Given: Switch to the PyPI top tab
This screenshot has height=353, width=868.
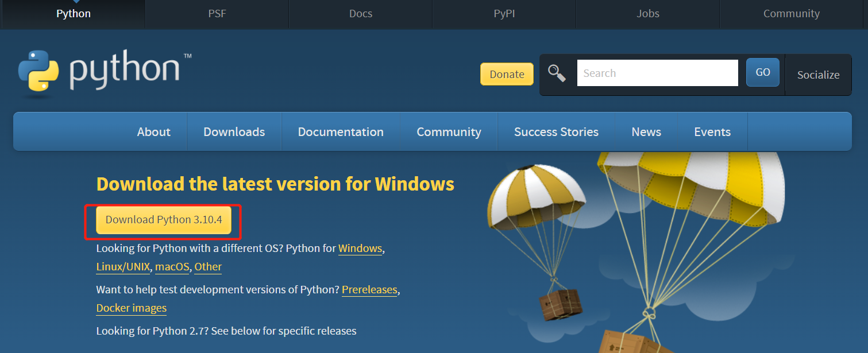Looking at the screenshot, I should [504, 14].
